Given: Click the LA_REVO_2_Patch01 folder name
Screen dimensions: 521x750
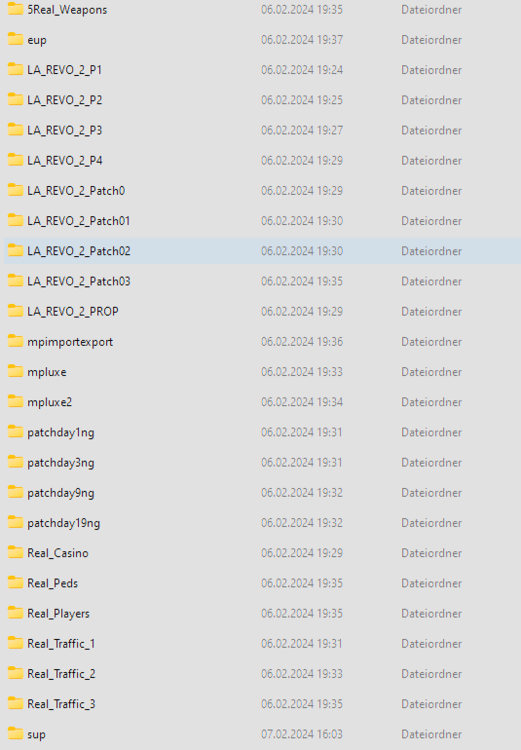Looking at the screenshot, I should (x=78, y=221).
